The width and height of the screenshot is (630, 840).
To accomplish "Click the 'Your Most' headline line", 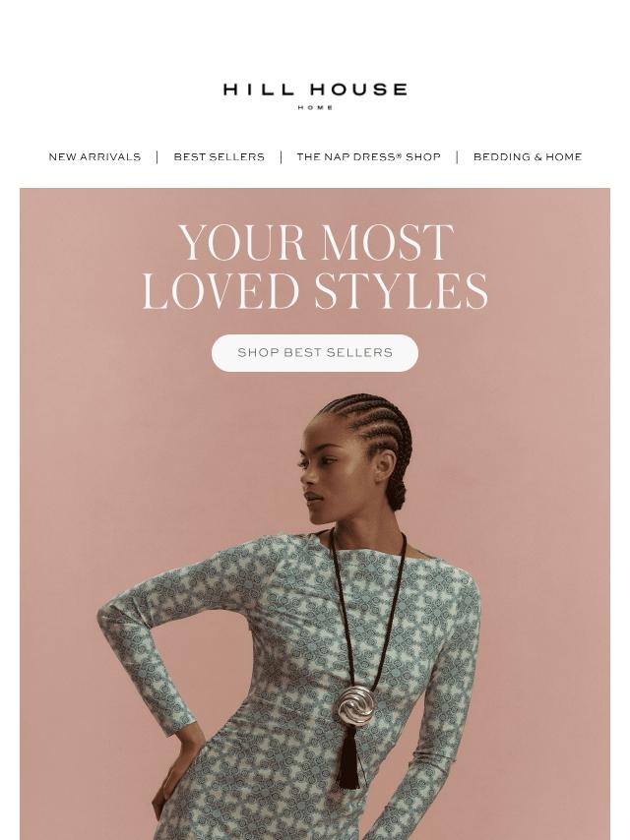I will [x=315, y=242].
